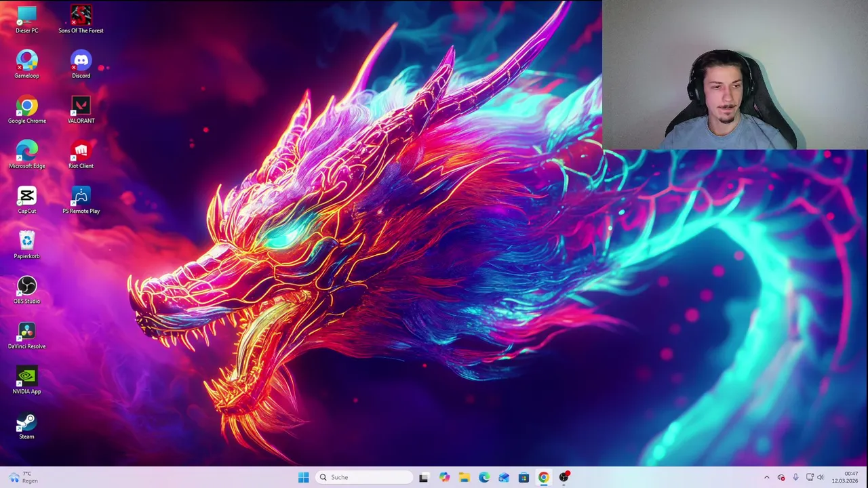Image resolution: width=868 pixels, height=488 pixels.
Task: Switch to Chrome in the taskbar
Action: click(x=544, y=477)
